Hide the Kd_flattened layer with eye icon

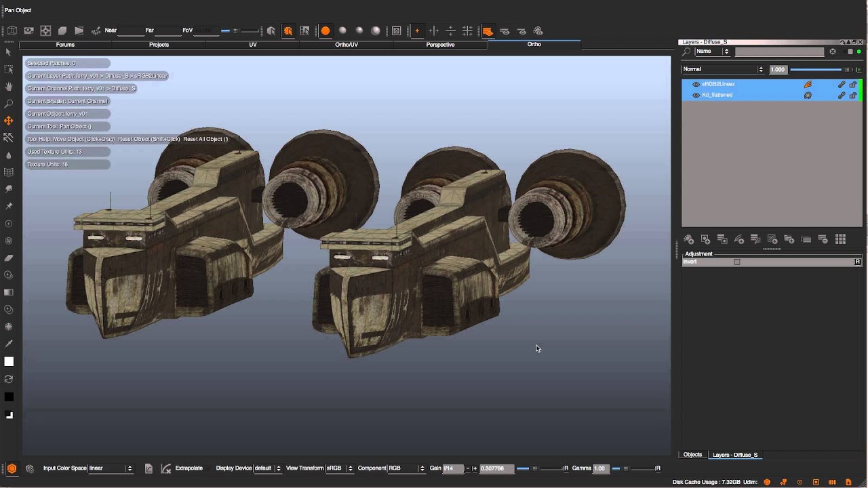click(696, 96)
